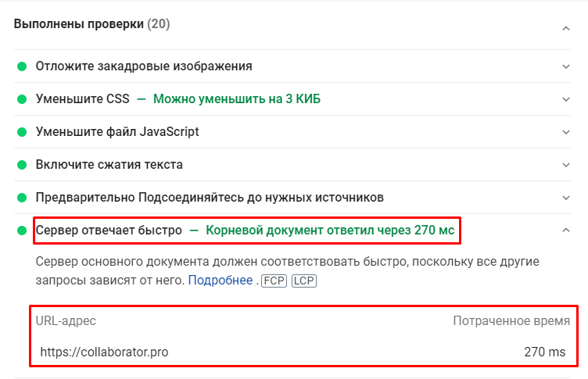588x379 pixels.
Task: Click green dot beside Уменьшите файл JavaScript
Action: coord(22,132)
